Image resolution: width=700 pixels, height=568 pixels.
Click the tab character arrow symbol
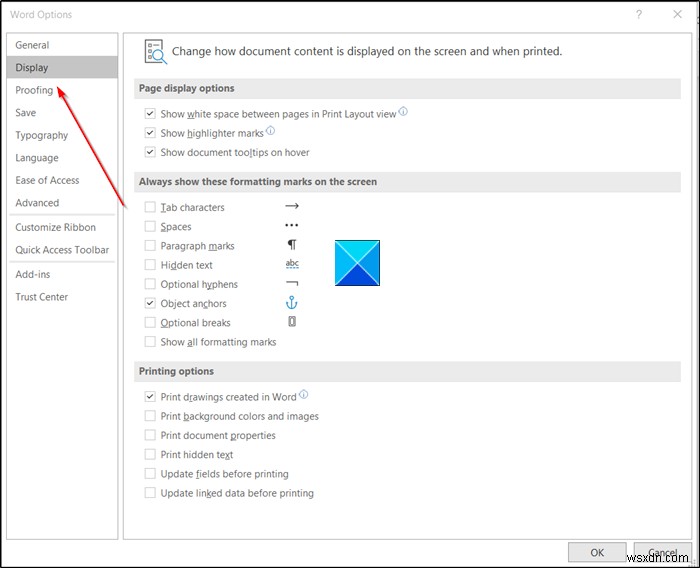tap(292, 206)
